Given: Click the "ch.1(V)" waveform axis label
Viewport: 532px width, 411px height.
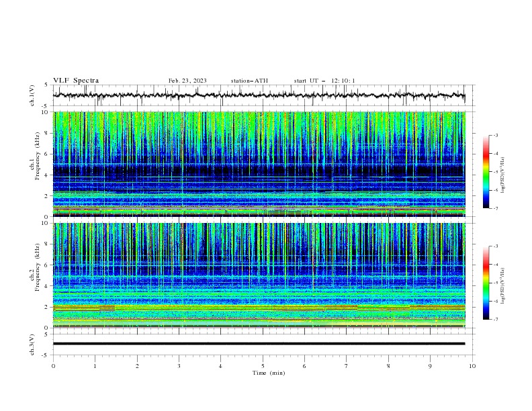Looking at the screenshot, I should tap(32, 95).
